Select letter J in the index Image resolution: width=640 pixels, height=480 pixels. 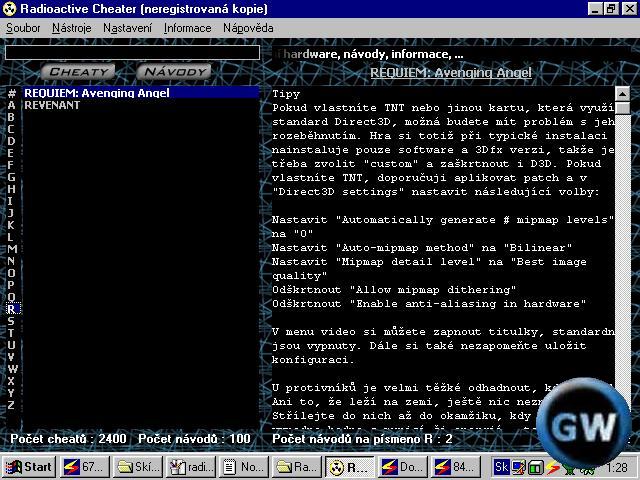[11, 213]
